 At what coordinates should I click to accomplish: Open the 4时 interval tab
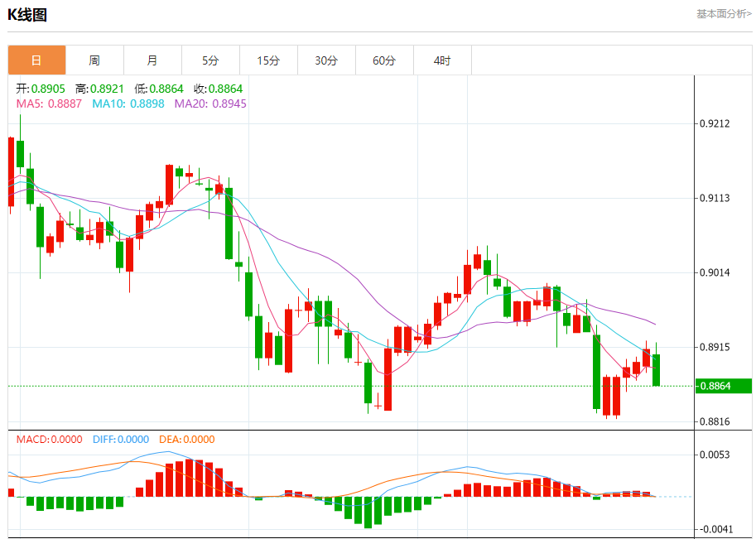pyautogui.click(x=442, y=60)
